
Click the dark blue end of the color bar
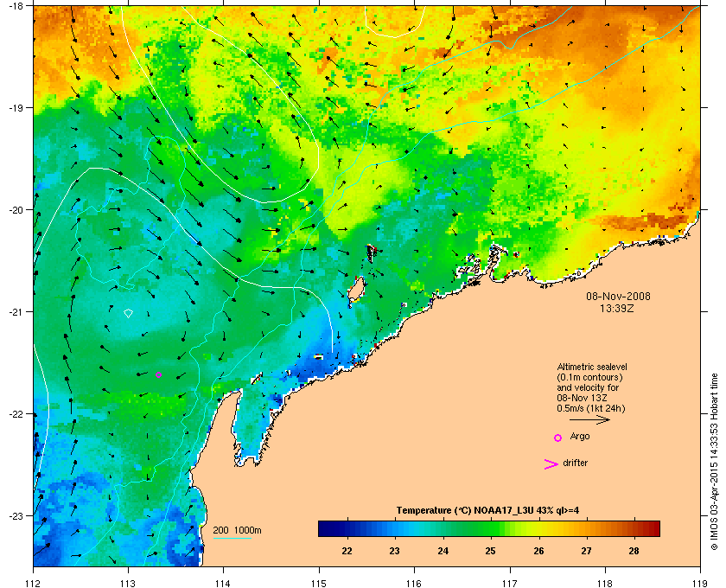pyautogui.click(x=325, y=528)
